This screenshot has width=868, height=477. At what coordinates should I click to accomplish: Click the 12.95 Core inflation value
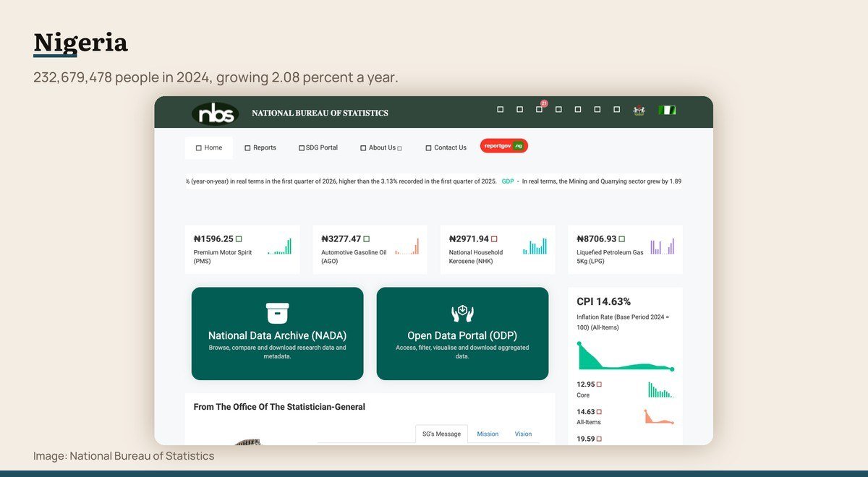point(586,384)
